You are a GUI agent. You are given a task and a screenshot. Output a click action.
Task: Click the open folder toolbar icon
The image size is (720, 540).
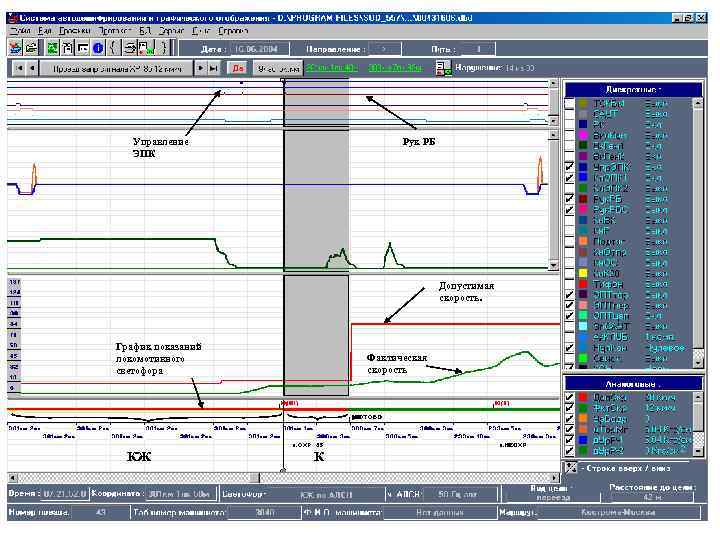(x=31, y=47)
